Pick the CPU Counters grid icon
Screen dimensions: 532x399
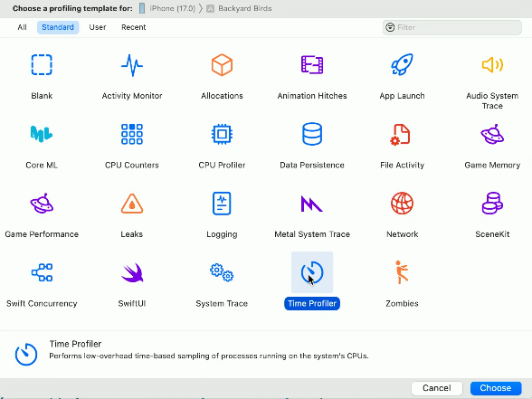pyautogui.click(x=132, y=134)
